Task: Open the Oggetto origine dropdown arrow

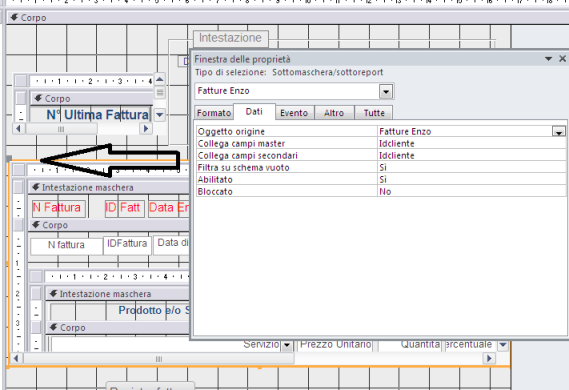Action: click(558, 131)
